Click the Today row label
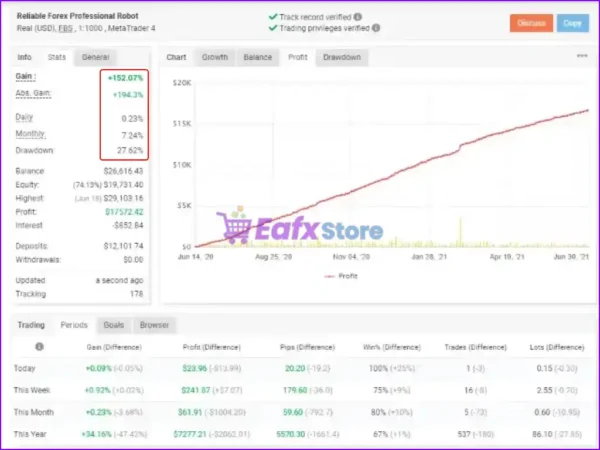This screenshot has height=450, width=600. point(24,368)
